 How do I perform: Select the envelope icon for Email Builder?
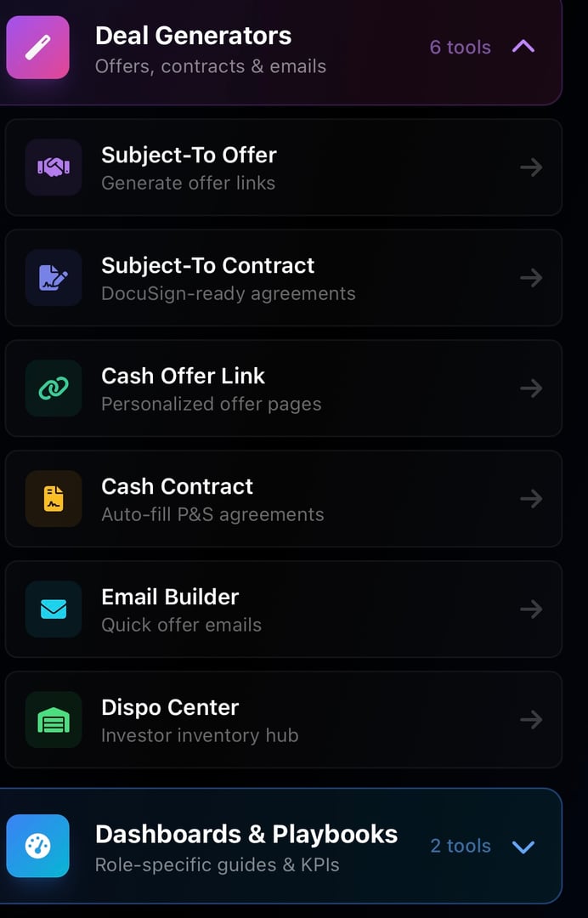pos(54,609)
